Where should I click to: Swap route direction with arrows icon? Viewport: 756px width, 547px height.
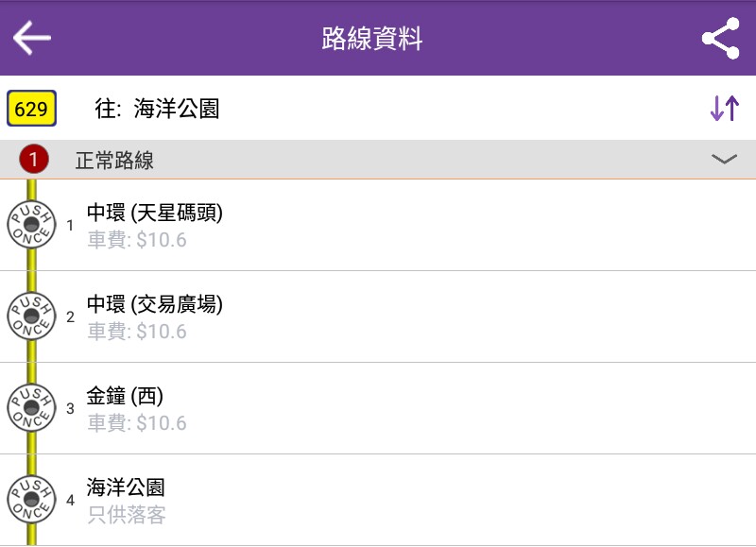pyautogui.click(x=724, y=108)
